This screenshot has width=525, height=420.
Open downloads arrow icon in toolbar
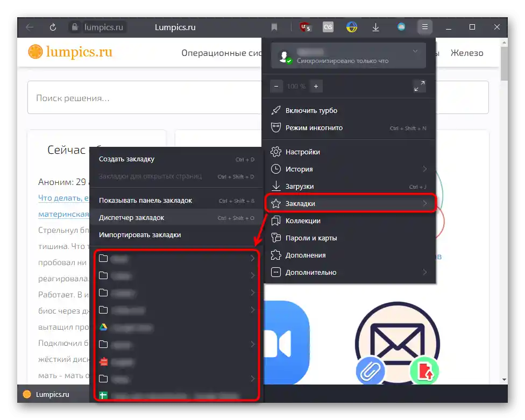tap(375, 27)
